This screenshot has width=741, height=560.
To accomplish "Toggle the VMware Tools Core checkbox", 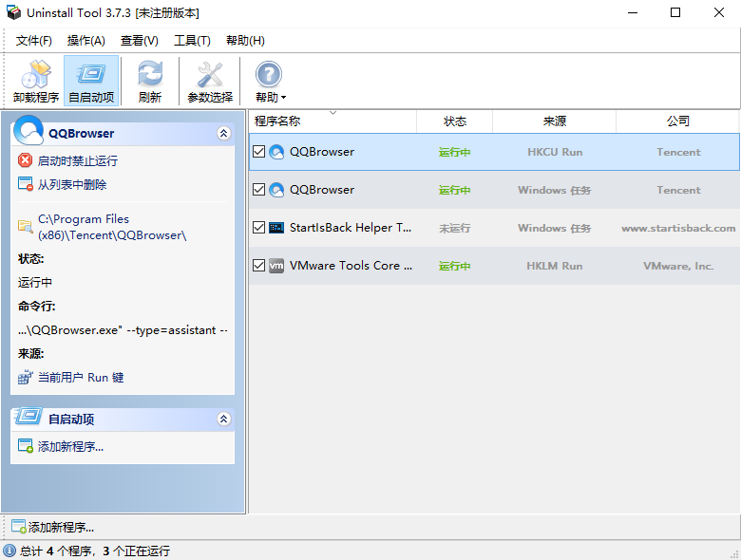I will coord(258,266).
